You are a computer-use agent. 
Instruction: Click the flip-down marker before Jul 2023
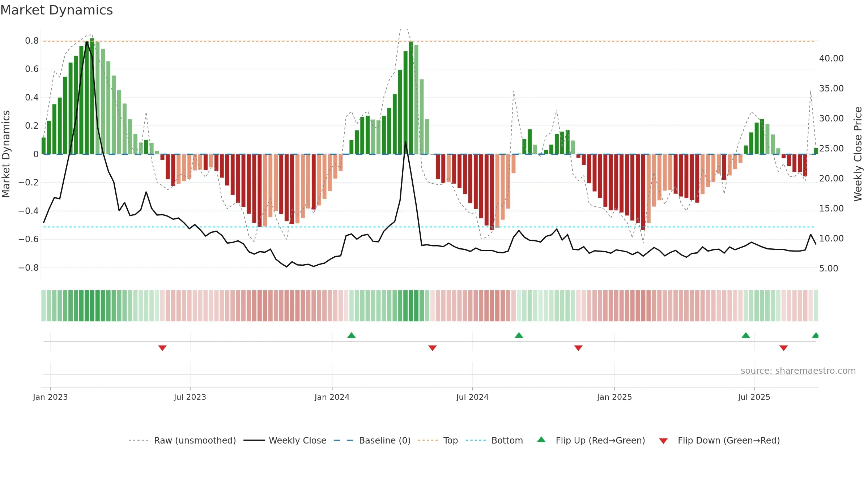(162, 348)
